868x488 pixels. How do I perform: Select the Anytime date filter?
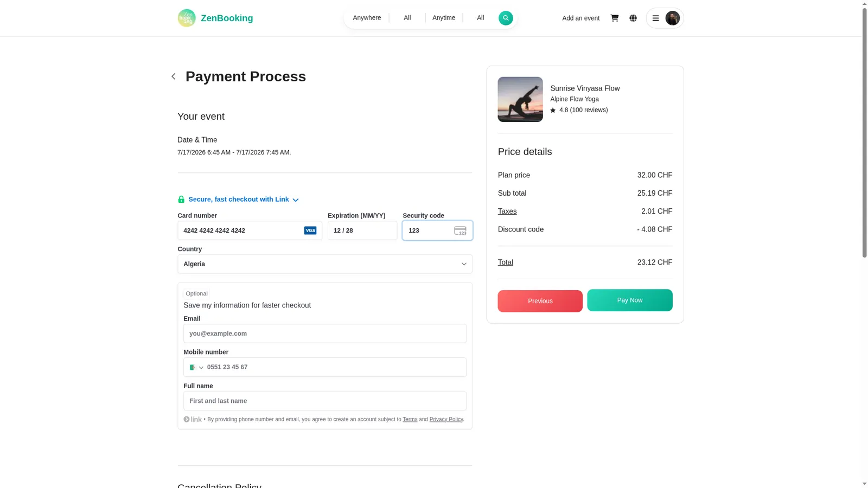(x=444, y=18)
